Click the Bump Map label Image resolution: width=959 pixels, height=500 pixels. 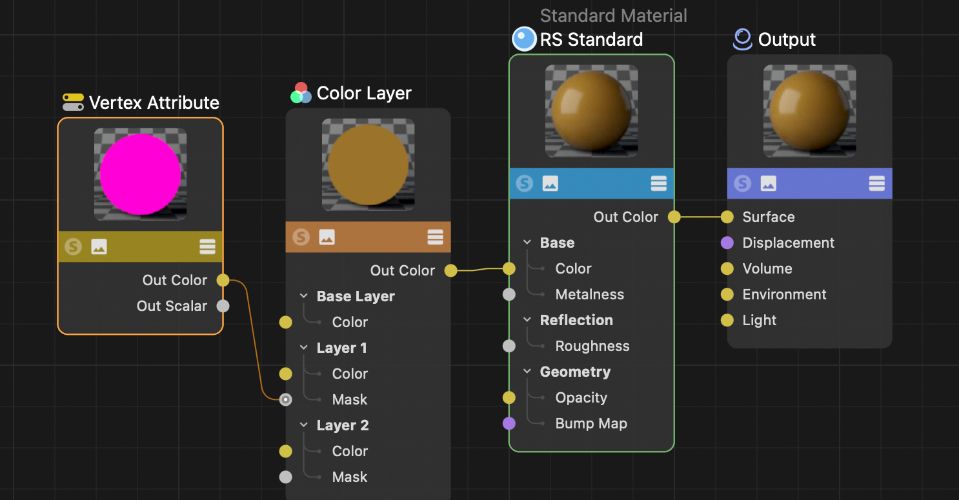[591, 424]
